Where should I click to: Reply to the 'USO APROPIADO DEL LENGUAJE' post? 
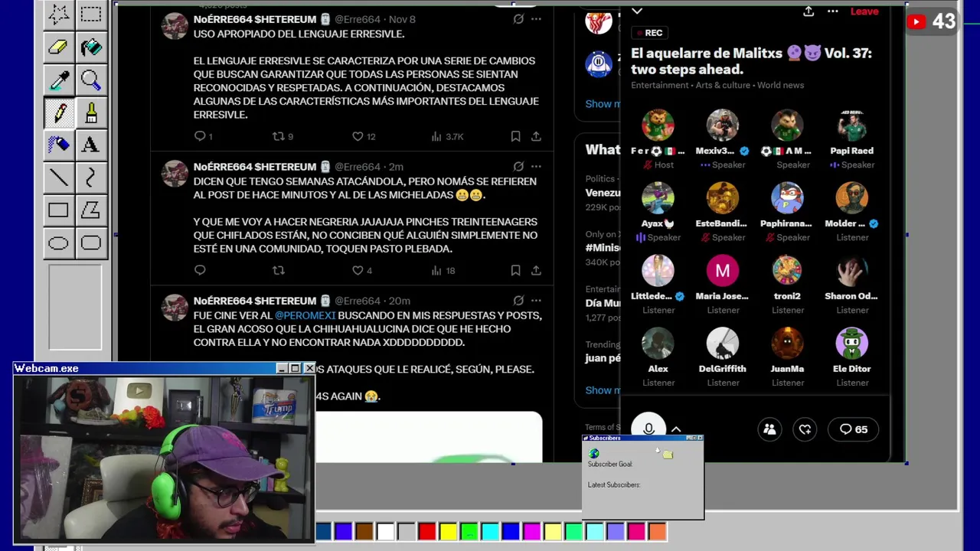200,136
